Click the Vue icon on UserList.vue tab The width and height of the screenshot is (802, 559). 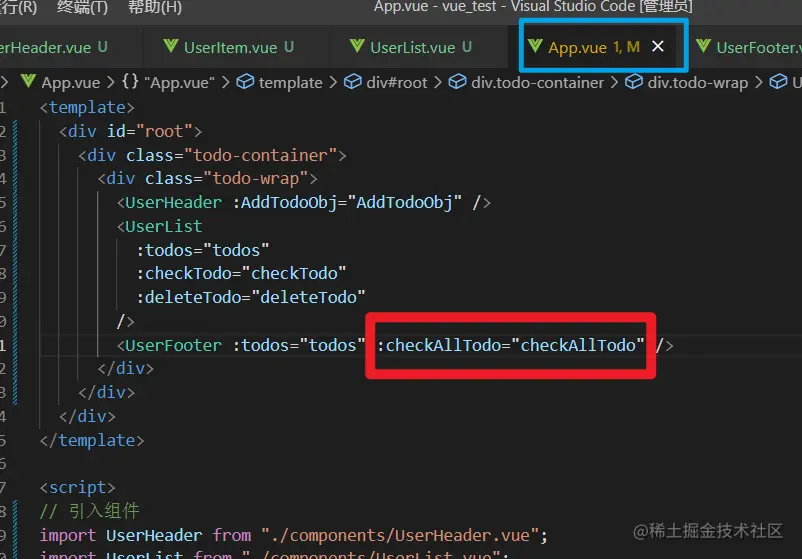pyautogui.click(x=357, y=47)
